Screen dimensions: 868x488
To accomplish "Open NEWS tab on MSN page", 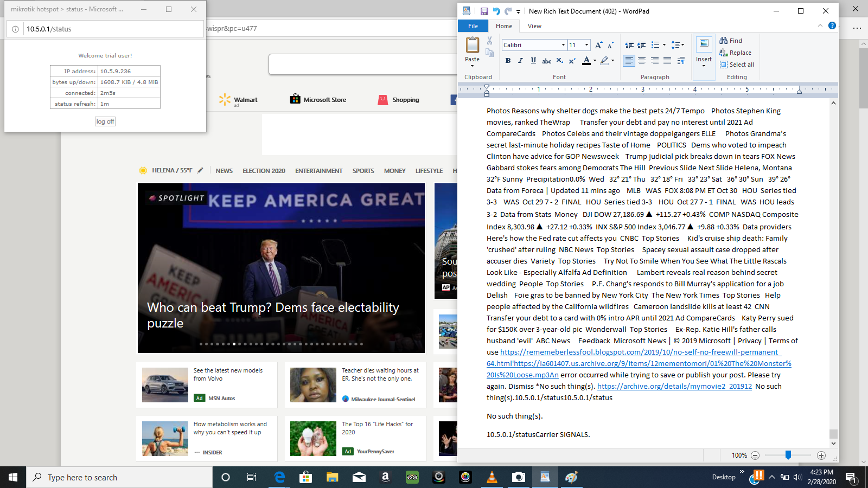I will pos(224,171).
